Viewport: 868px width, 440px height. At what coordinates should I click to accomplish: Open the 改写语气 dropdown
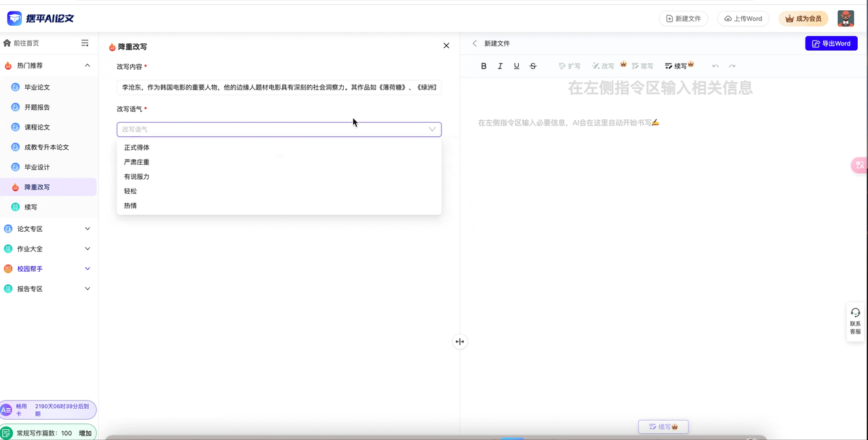point(279,129)
